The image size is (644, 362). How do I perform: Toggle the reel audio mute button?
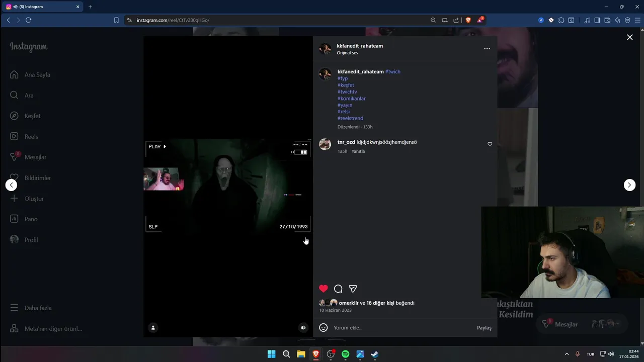pos(303,328)
